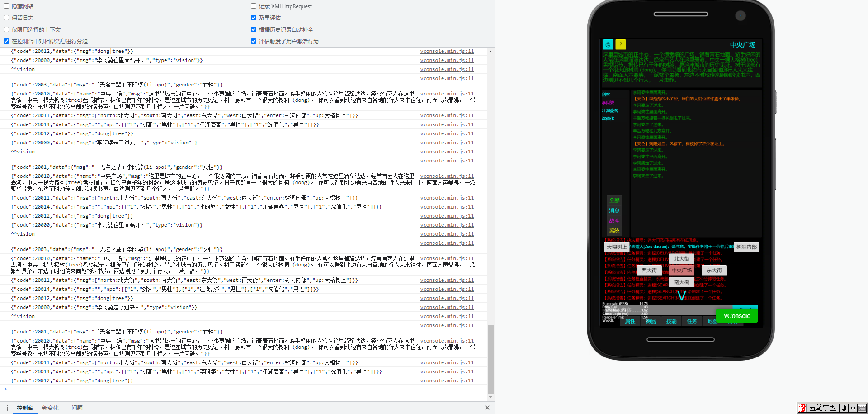Enable the 保留日志 checkbox
The image size is (868, 414).
click(6, 18)
